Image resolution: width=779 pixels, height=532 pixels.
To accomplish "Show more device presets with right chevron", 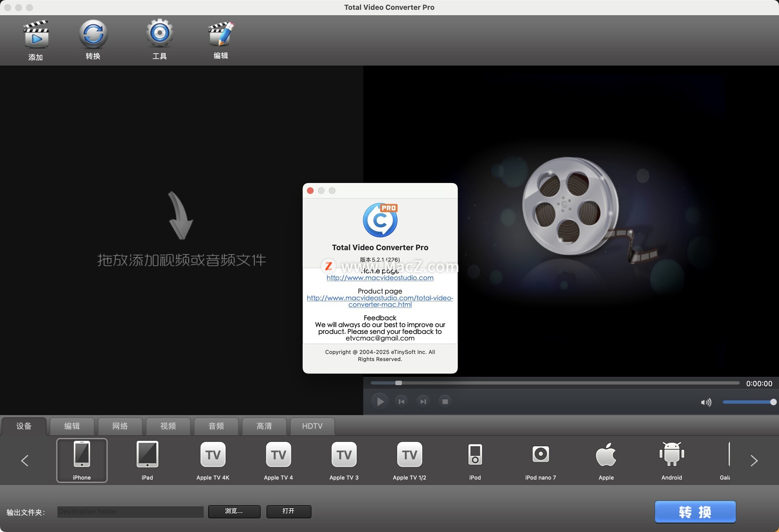I will [x=754, y=461].
